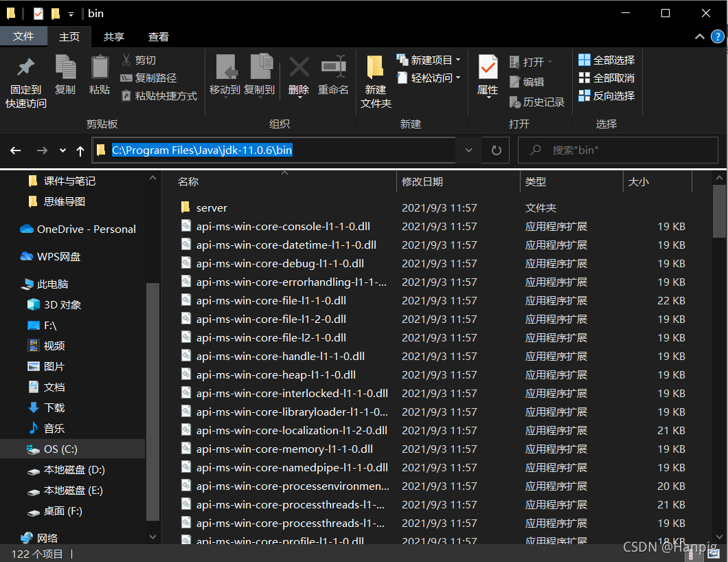
Task: Click the search bin input field
Action: pyautogui.click(x=618, y=150)
